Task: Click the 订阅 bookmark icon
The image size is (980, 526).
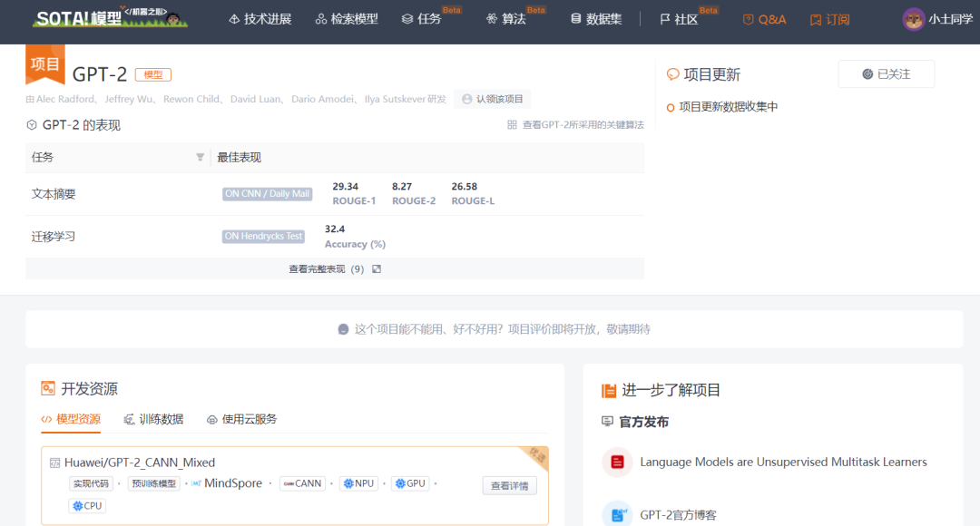Action: [x=815, y=18]
